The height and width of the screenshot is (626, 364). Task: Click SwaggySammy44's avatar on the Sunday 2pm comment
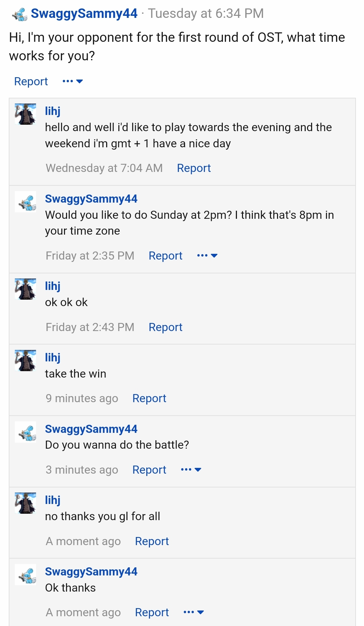[x=25, y=202]
